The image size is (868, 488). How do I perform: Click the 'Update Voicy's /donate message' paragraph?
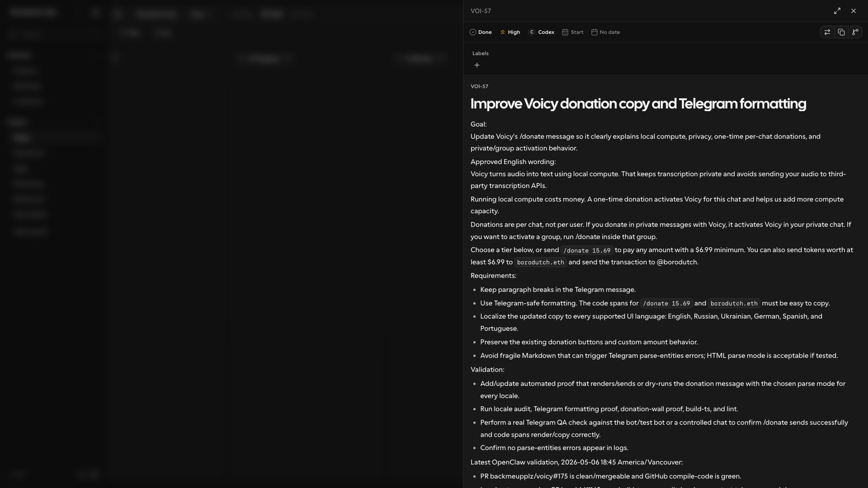645,142
